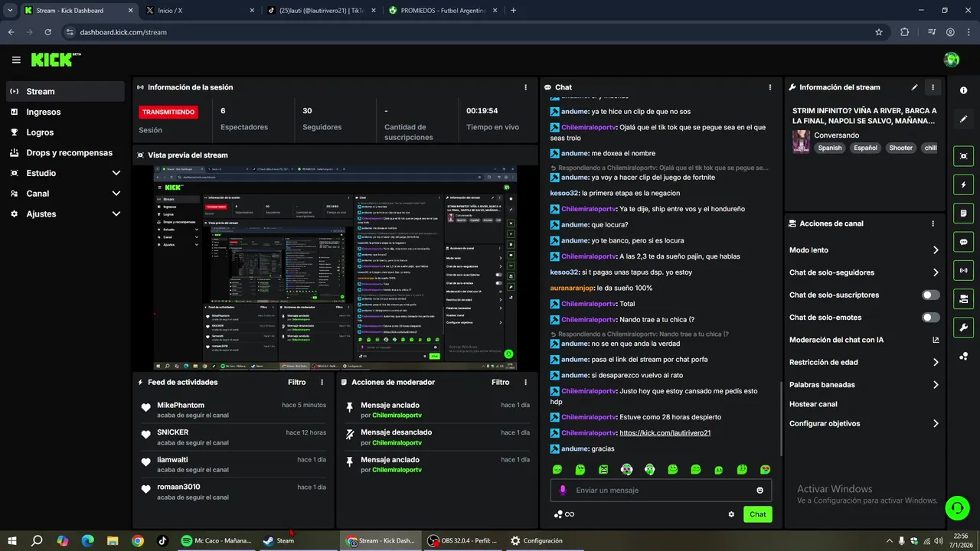Insert the heart-eyes green emote
The height and width of the screenshot is (551, 980).
click(765, 469)
